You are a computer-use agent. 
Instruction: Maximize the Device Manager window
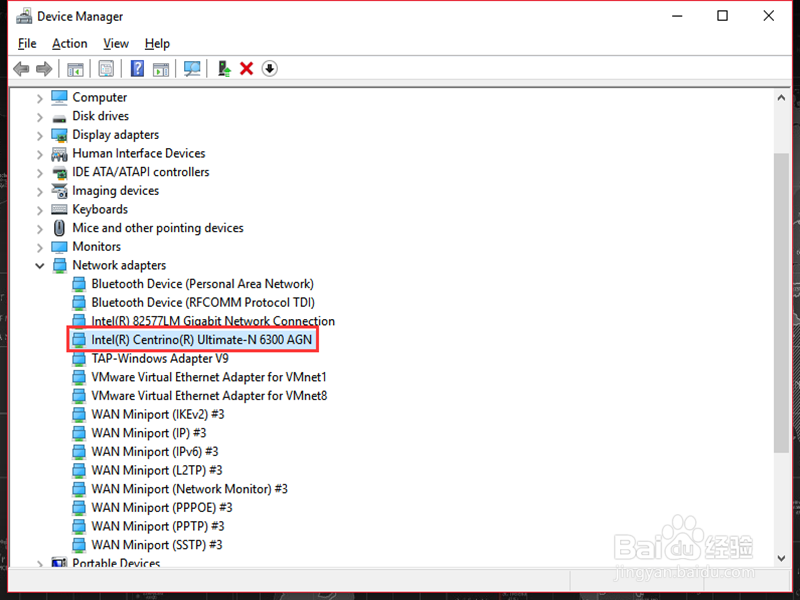[722, 16]
